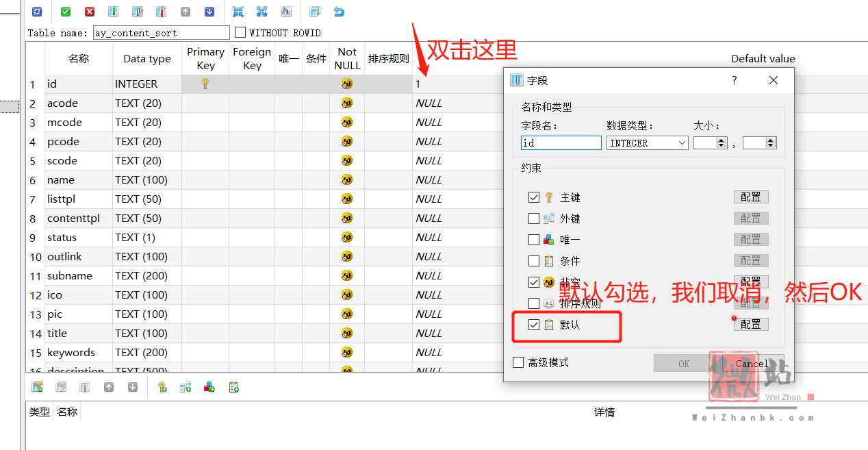Commit table changes with green checkmark
Image resolution: width=868 pixels, height=450 pixels.
click(x=66, y=12)
